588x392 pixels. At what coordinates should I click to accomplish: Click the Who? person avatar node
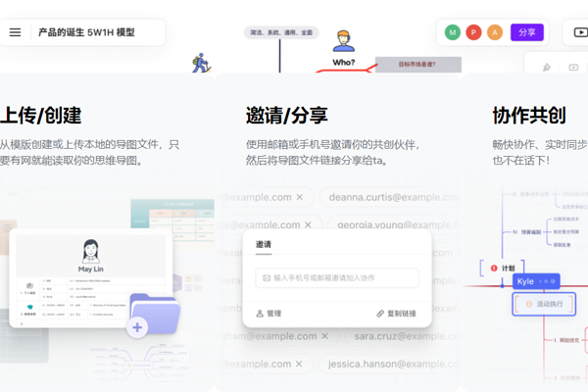coord(343,41)
